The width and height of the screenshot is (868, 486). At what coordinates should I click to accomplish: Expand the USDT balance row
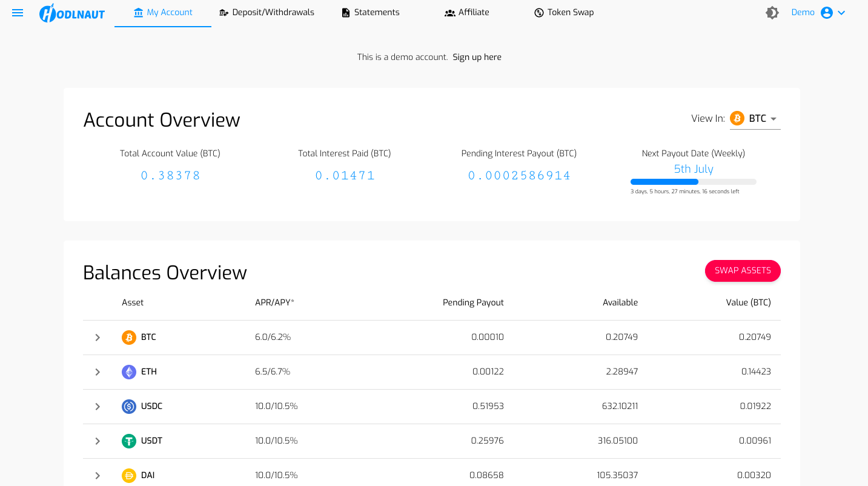98,441
